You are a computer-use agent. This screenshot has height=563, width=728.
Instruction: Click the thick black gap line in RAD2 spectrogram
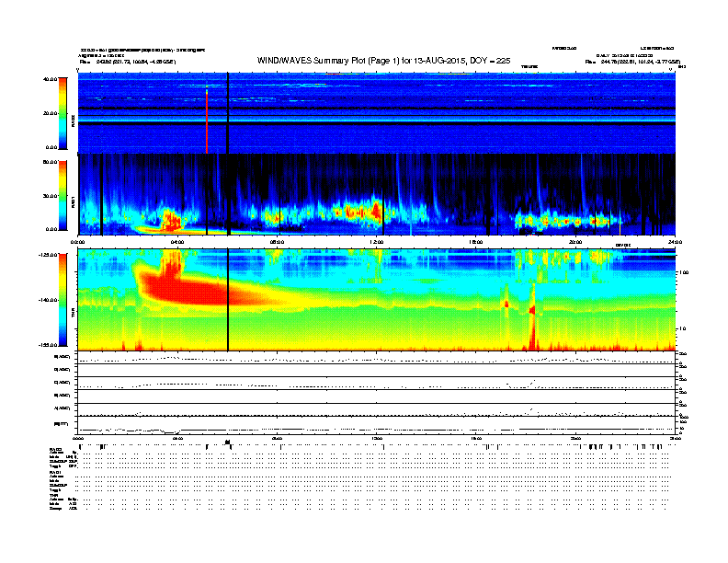pos(228,113)
